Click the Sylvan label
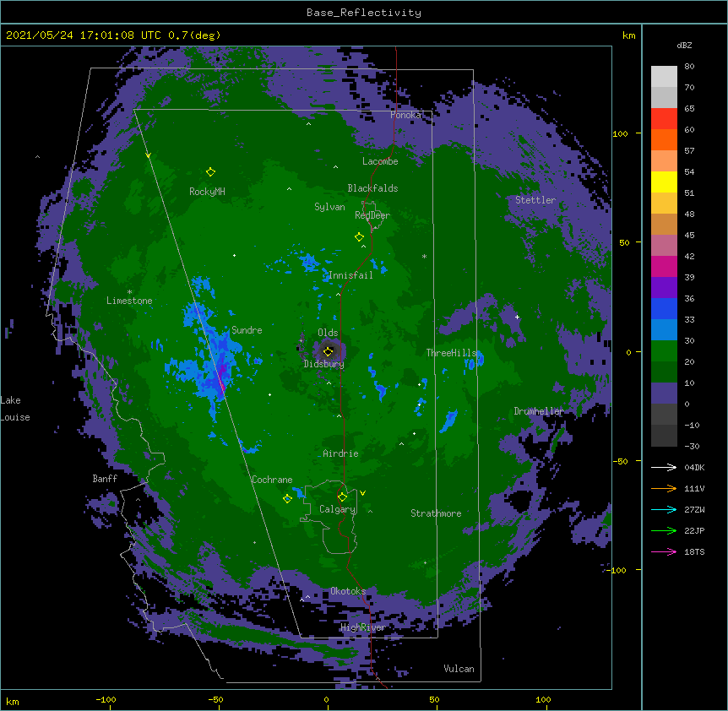This screenshot has width=728, height=711. click(329, 207)
